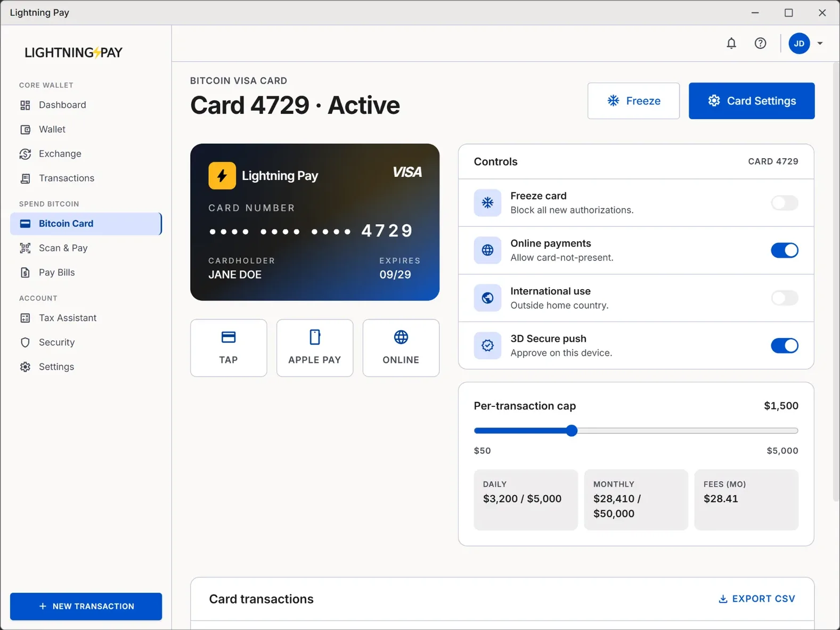Click the FEES (MO) tile
This screenshot has width=840, height=630.
[x=746, y=500]
